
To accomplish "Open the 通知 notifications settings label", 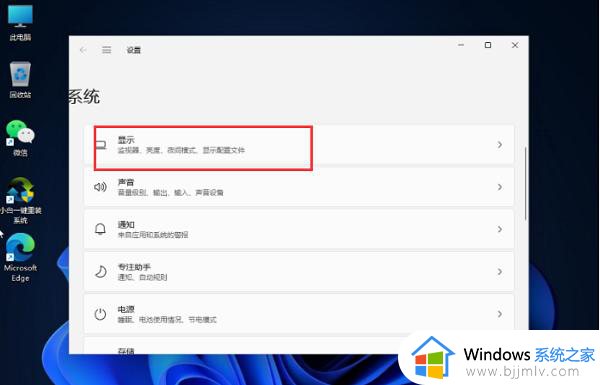I will pyautogui.click(x=126, y=225).
